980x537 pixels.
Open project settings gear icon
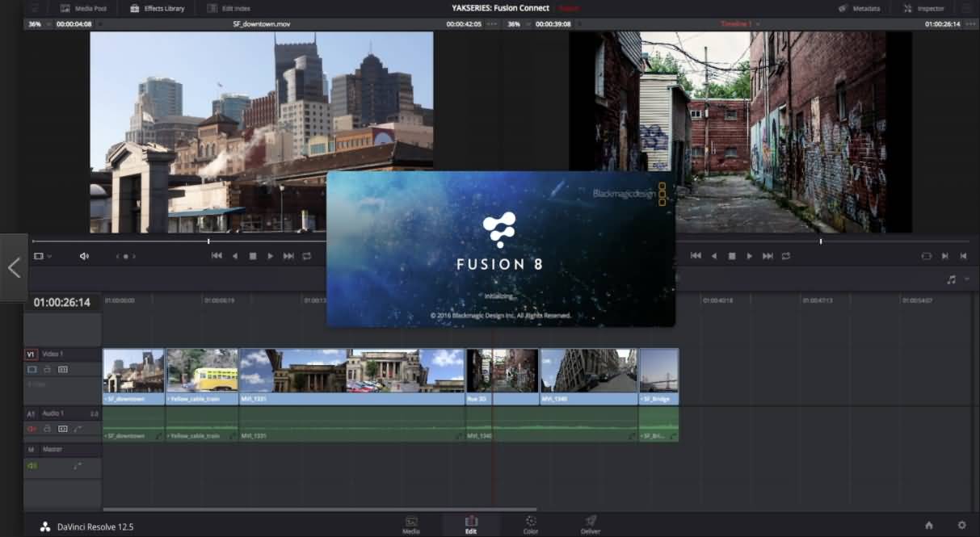pos(961,525)
